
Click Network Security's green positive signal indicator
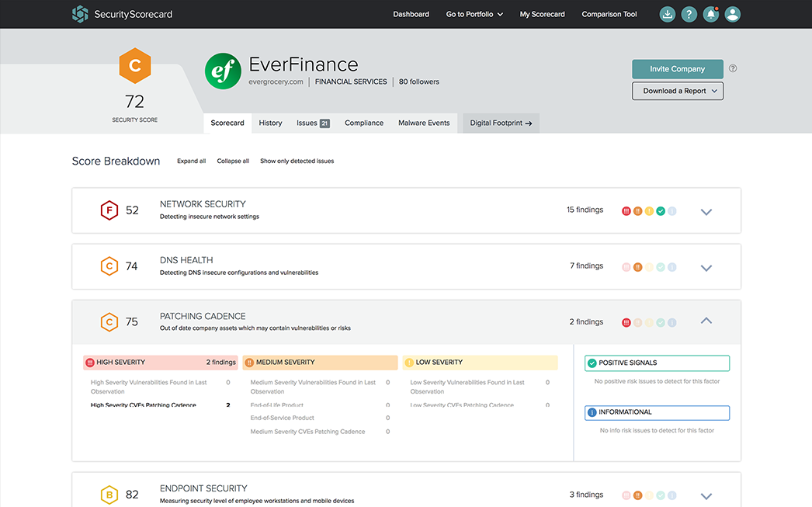point(661,210)
